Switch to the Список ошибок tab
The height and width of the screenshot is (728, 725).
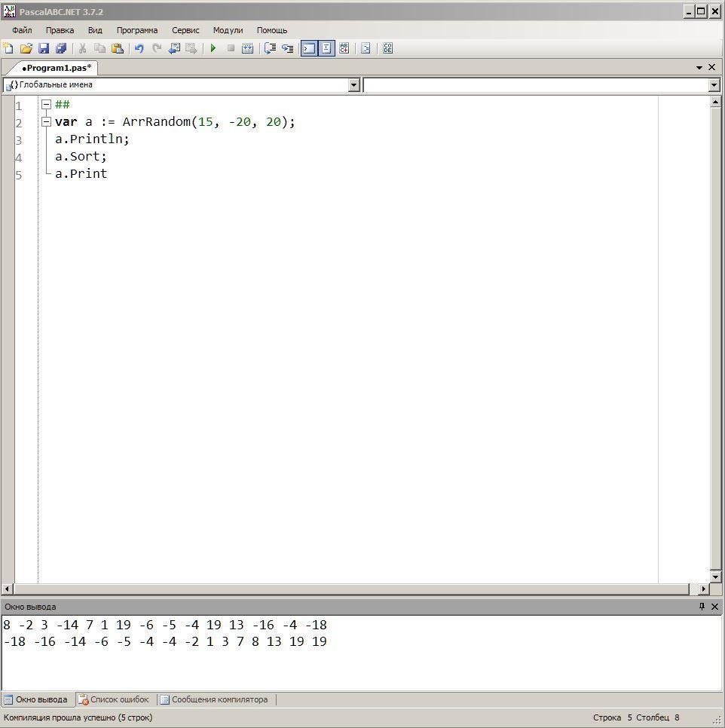click(115, 699)
